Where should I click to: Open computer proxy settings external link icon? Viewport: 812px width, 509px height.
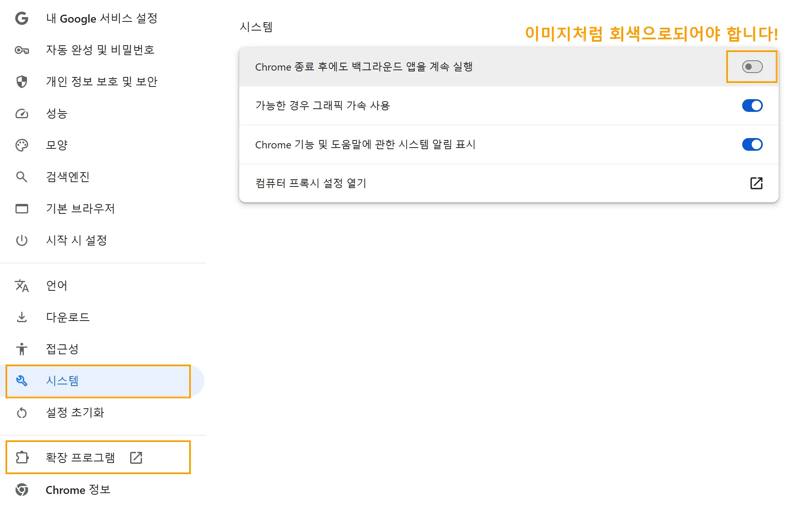coord(756,183)
